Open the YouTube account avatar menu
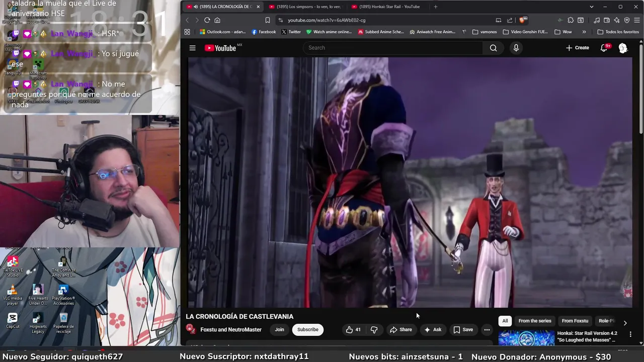The width and height of the screenshot is (644, 362). coord(623,48)
